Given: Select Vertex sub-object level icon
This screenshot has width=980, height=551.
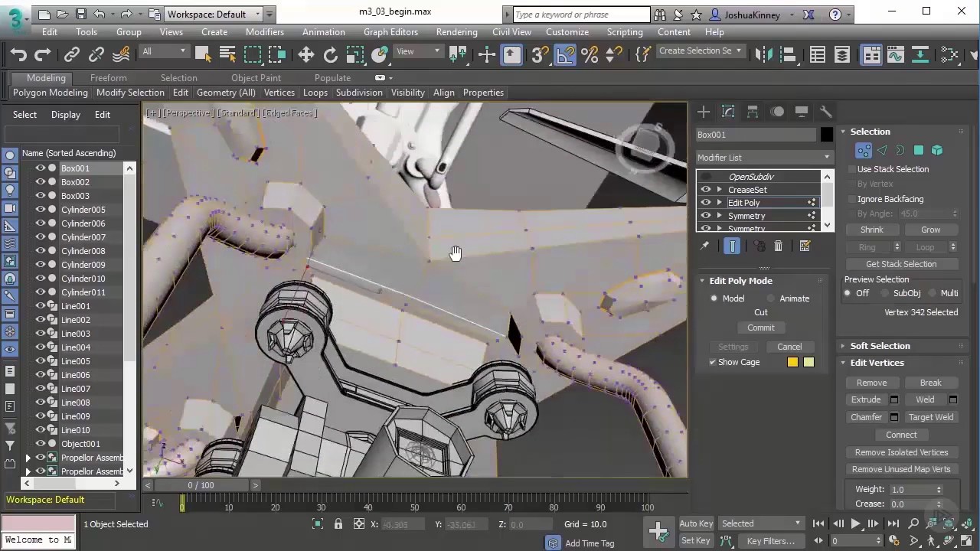Looking at the screenshot, I should (864, 151).
